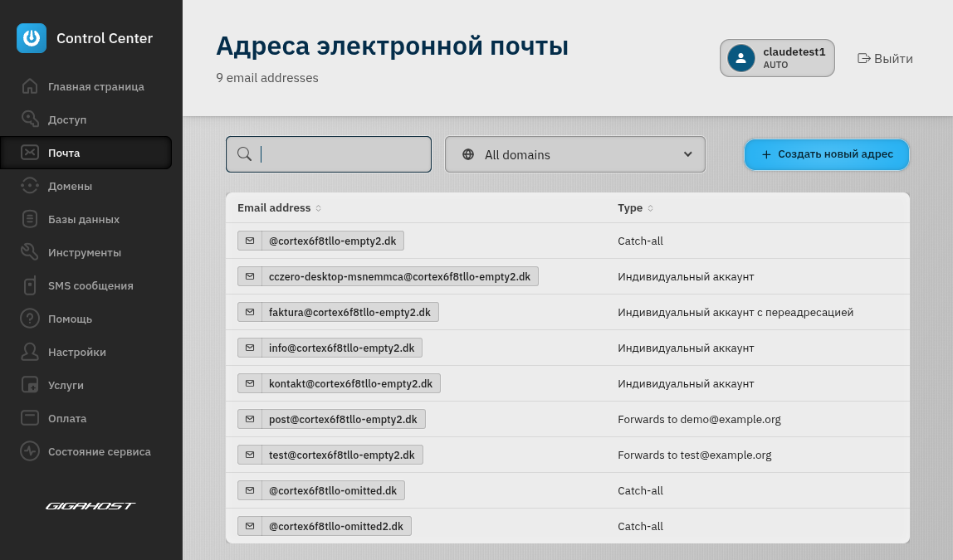Open kontakt@cortex6f8tllo-empty2.dk address
Viewport: 953px width, 560px height.
pos(340,383)
